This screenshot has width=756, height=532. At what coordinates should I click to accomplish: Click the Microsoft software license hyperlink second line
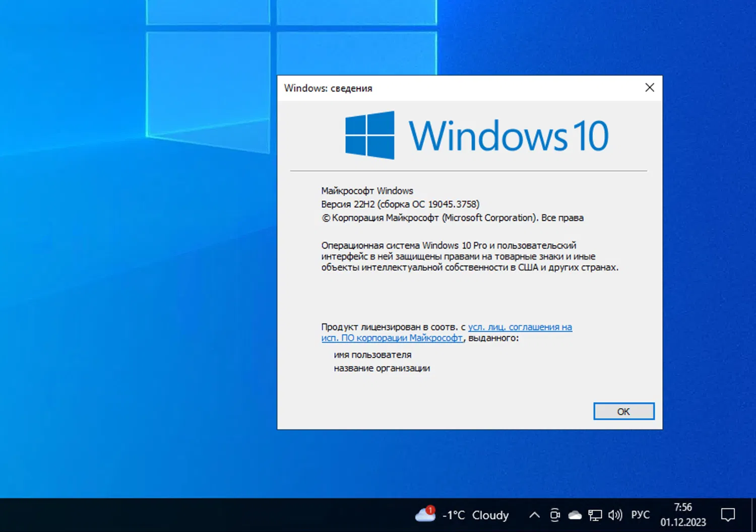(x=392, y=338)
